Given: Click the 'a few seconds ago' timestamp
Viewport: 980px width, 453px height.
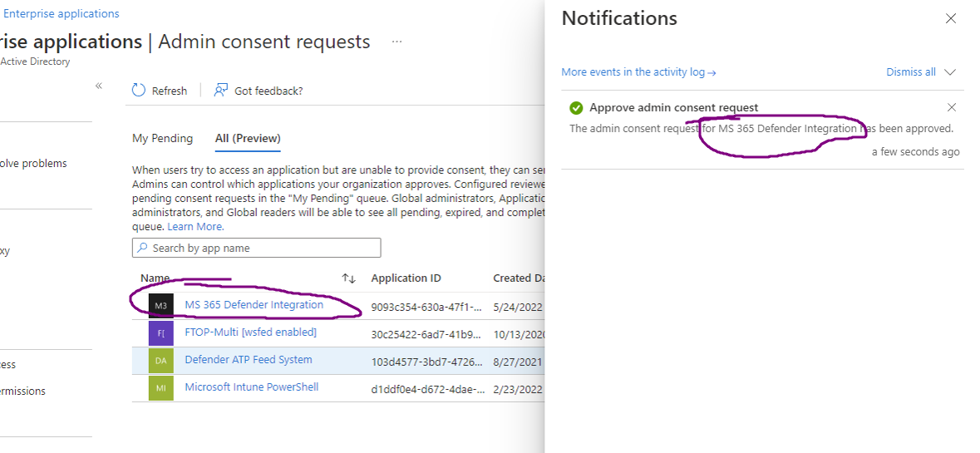Looking at the screenshot, I should (x=916, y=152).
